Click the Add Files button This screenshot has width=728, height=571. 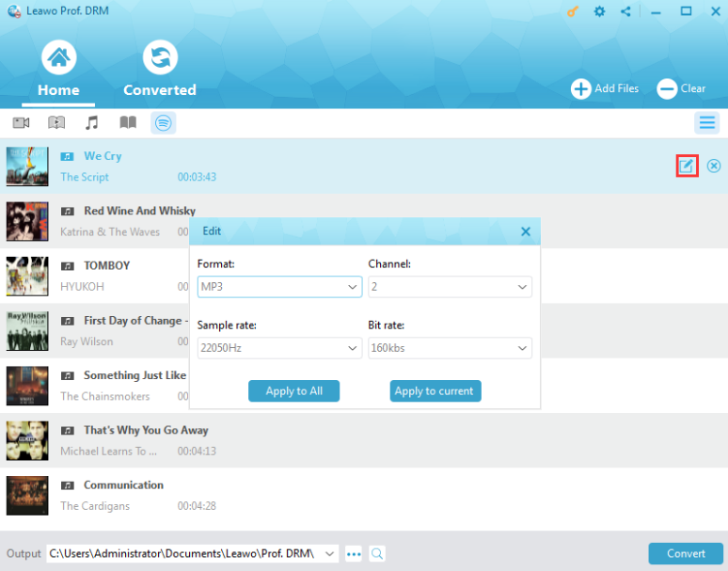[605, 88]
